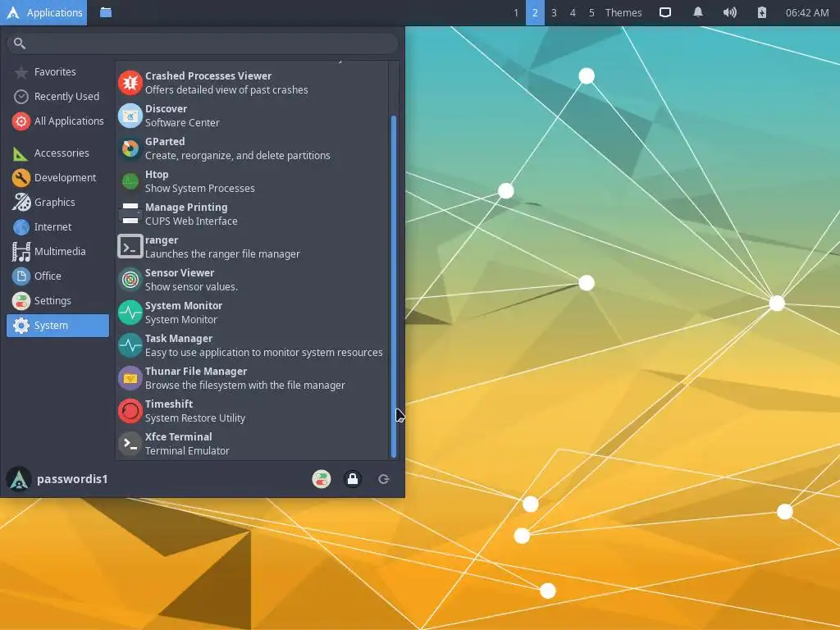Screen dimensions: 840x630
Task: Switch to workspace 4
Action: coord(573,12)
